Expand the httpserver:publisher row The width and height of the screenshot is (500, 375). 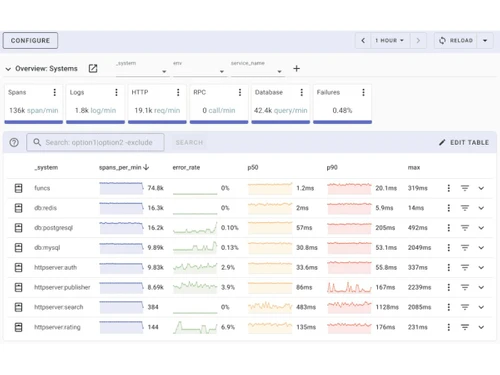tap(481, 287)
